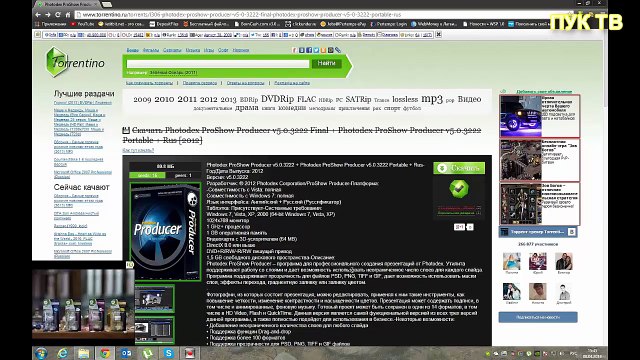This screenshot has width=640, height=360.
Task: Share via the Twitter social icon
Action: pos(316,50)
